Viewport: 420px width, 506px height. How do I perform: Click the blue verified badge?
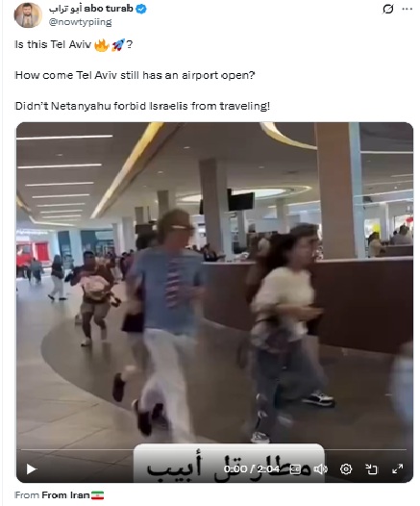pos(141,9)
